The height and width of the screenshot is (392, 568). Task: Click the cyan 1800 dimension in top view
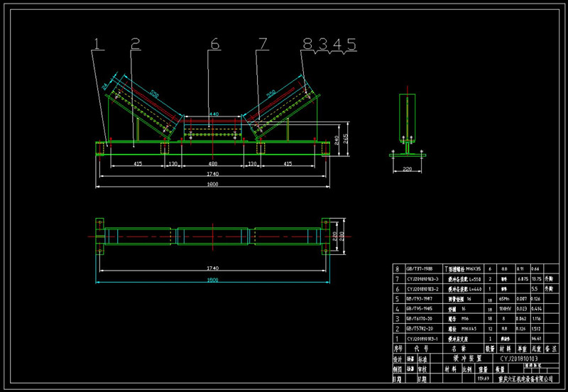213,281
